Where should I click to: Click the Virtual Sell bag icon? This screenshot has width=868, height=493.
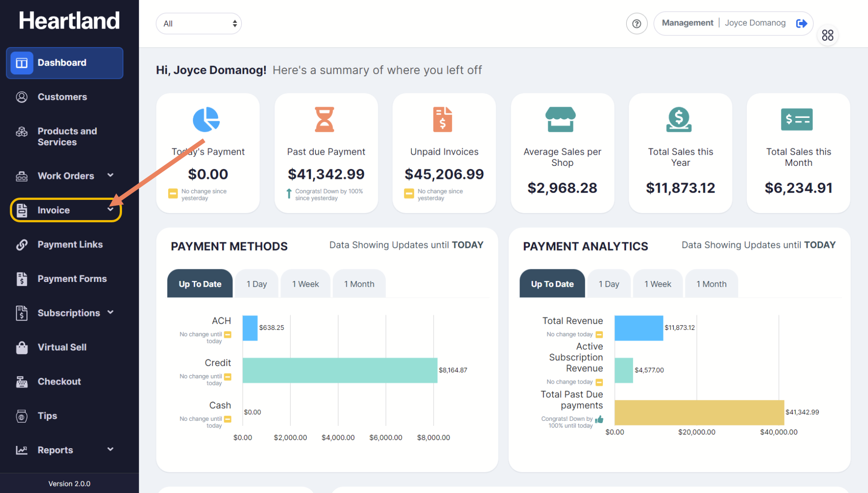coord(22,347)
